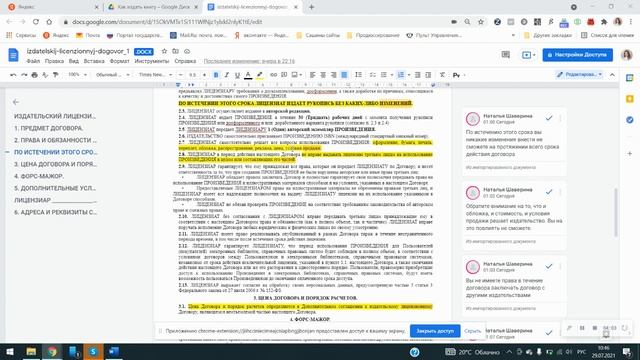Add a side panel add-on with plus

pyautogui.click(x=630, y=153)
